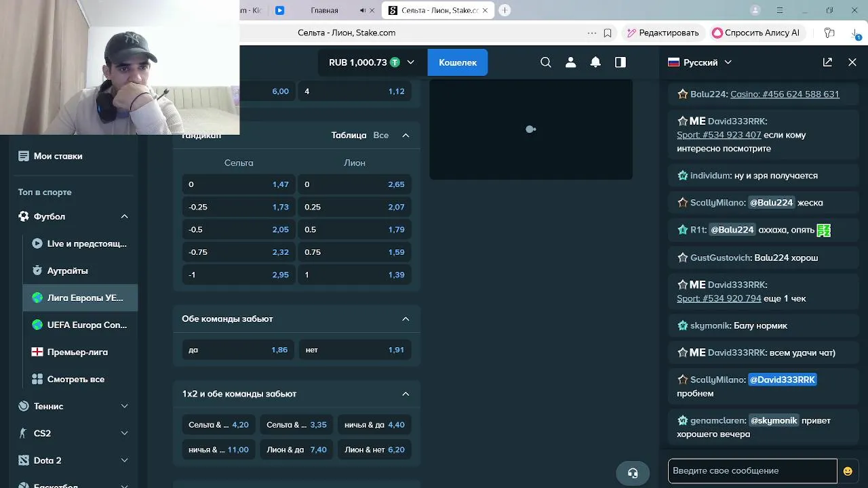Viewport: 868px width, 488px height.
Task: Bet the 11,00 ничья option
Action: [x=218, y=449]
